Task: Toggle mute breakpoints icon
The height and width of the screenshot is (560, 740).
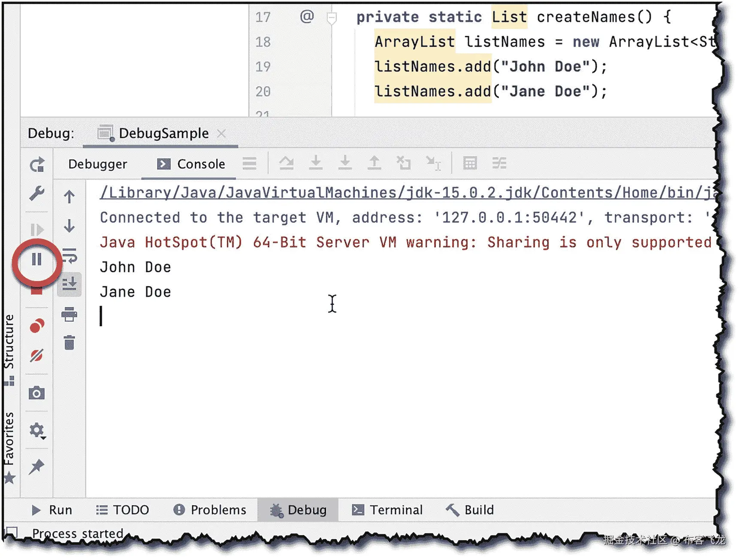Action: 37,356
